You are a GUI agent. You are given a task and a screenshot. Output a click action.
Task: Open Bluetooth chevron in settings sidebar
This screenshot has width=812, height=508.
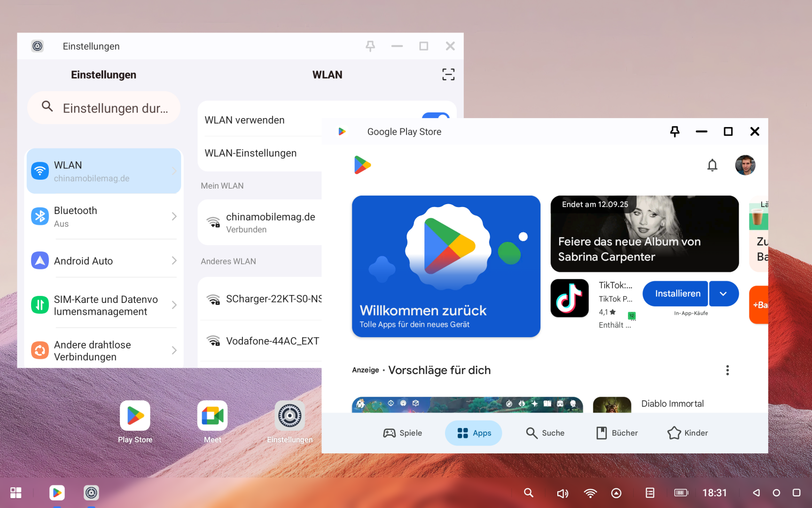[174, 216]
